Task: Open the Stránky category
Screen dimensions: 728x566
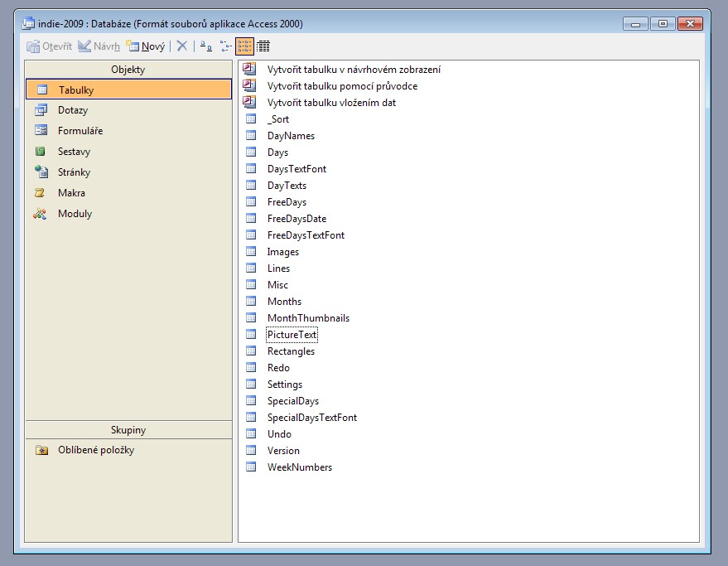Action: point(74,172)
